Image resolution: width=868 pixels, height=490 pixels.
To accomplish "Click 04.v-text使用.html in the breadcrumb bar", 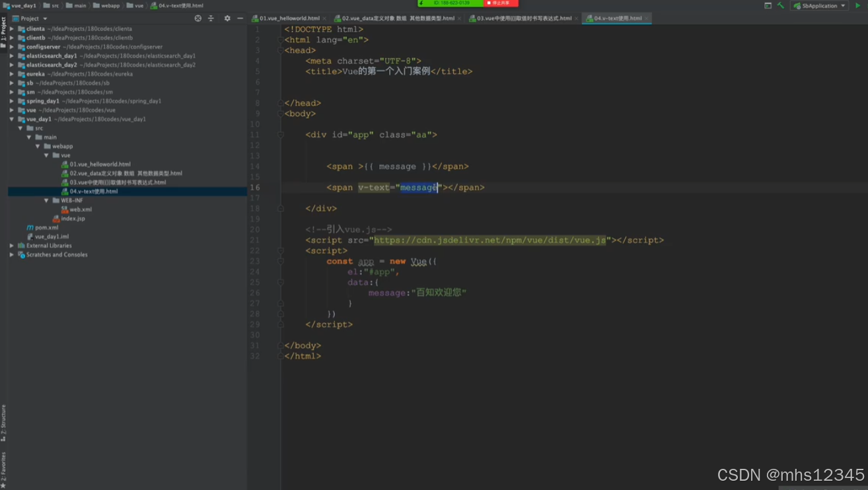I will click(176, 5).
